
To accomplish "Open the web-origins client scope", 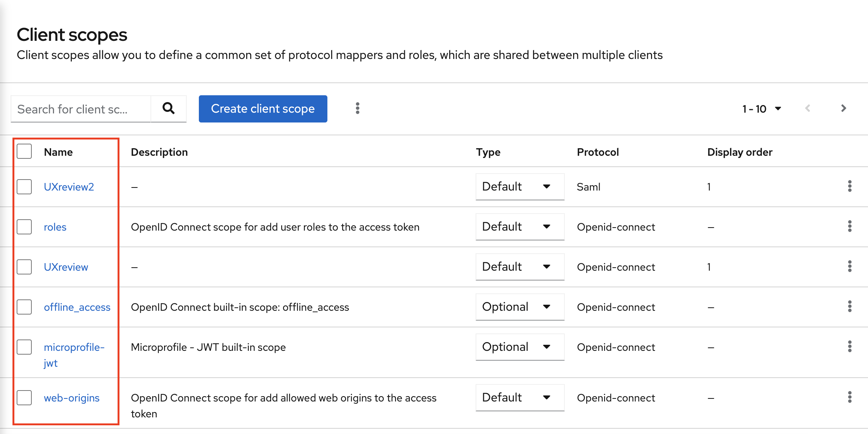I will tap(71, 398).
